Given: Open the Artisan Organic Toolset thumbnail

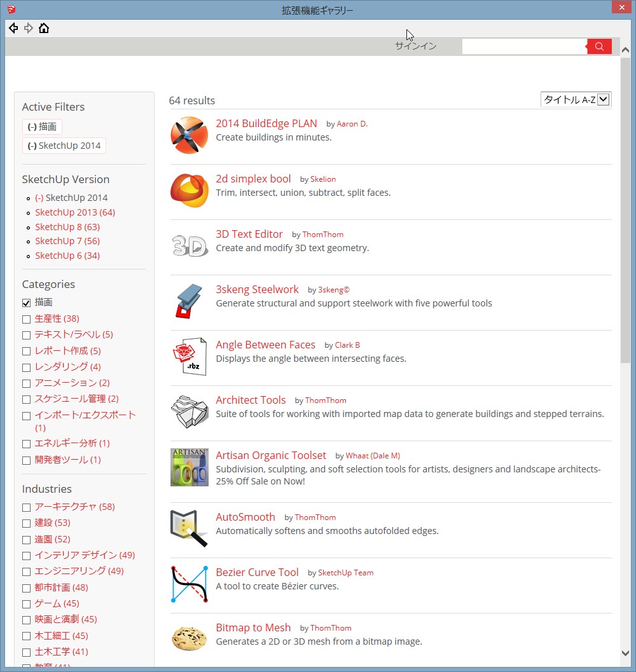Looking at the screenshot, I should 189,467.
